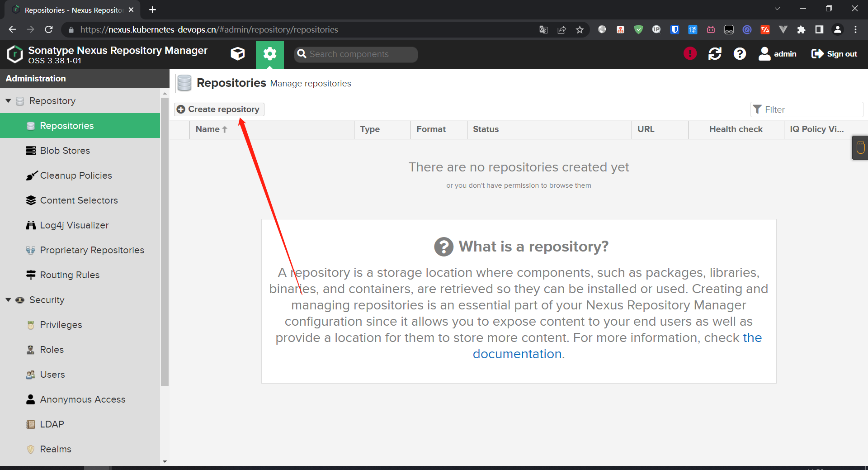Click the site lock icon
This screenshot has width=868, height=470.
pos(71,30)
